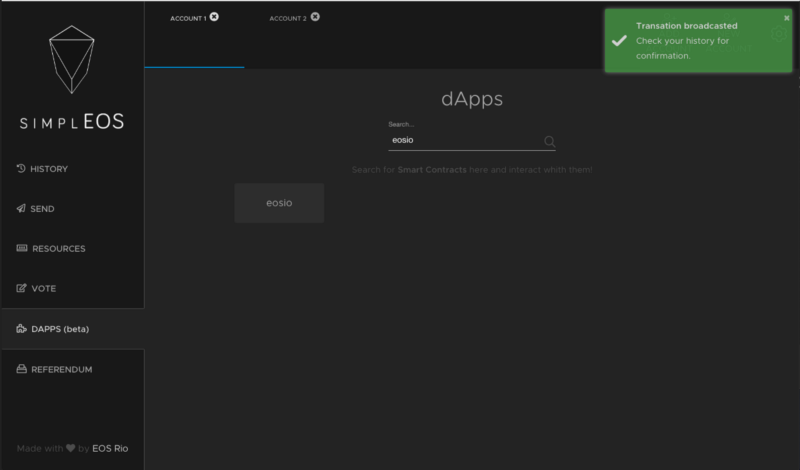The width and height of the screenshot is (800, 470).
Task: Open the Send page in sidebar
Action: (x=36, y=209)
